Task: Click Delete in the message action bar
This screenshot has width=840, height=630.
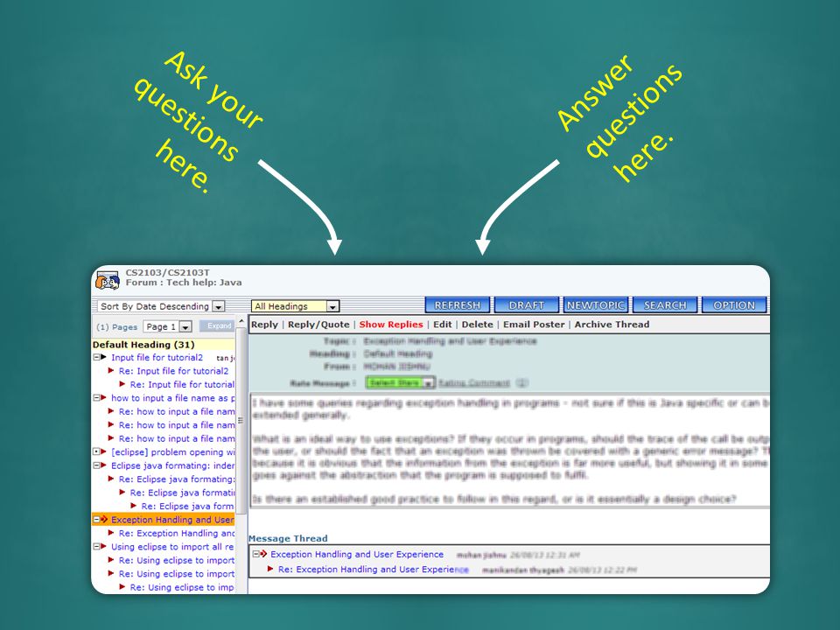Action: tap(477, 325)
